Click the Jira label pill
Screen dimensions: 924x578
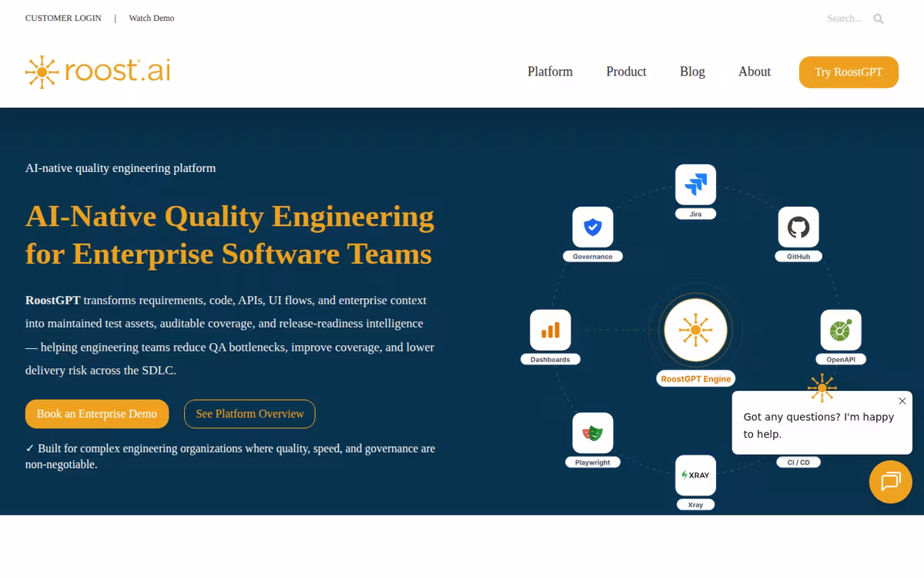pyautogui.click(x=695, y=214)
